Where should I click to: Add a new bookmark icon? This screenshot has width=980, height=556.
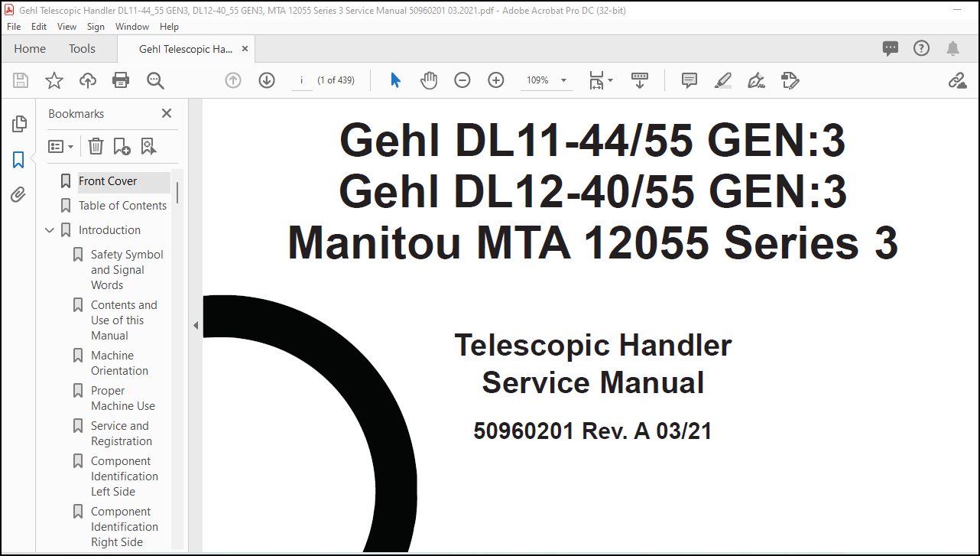point(122,146)
